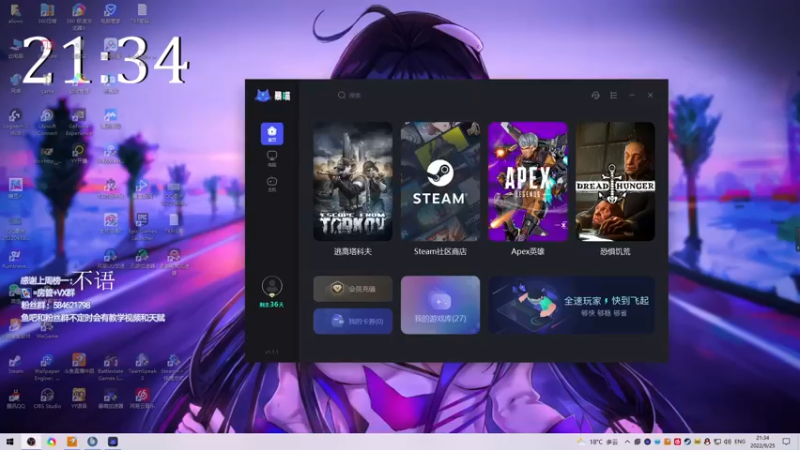
Task: Click the Apex英雄 title text
Action: click(x=528, y=252)
